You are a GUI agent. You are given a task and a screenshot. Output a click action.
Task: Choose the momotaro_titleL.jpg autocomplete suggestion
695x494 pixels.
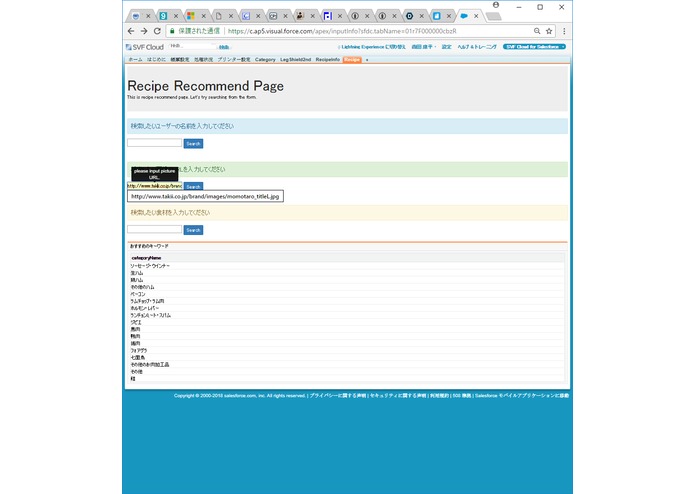pos(205,196)
